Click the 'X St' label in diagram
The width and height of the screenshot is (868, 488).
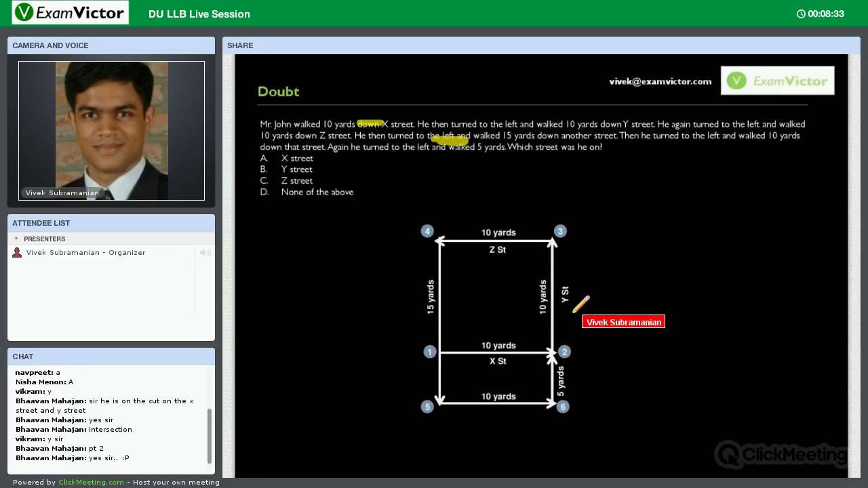pos(498,361)
